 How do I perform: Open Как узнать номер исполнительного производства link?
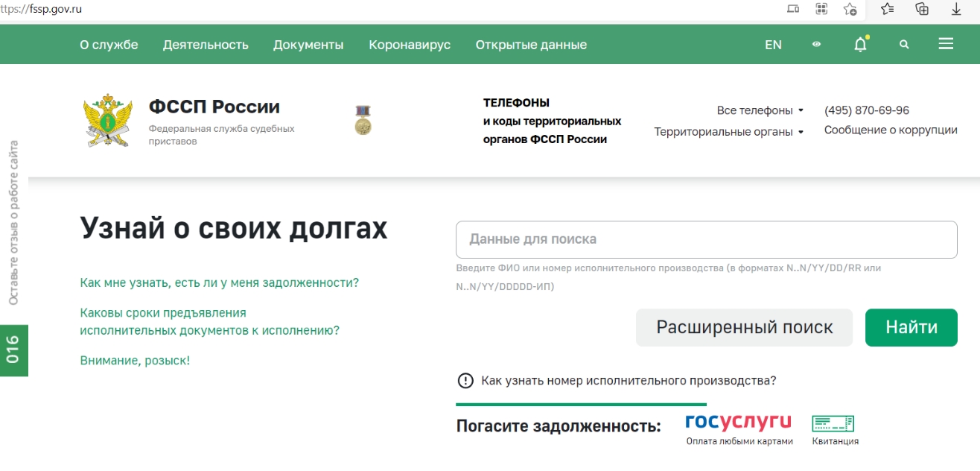[x=629, y=381]
